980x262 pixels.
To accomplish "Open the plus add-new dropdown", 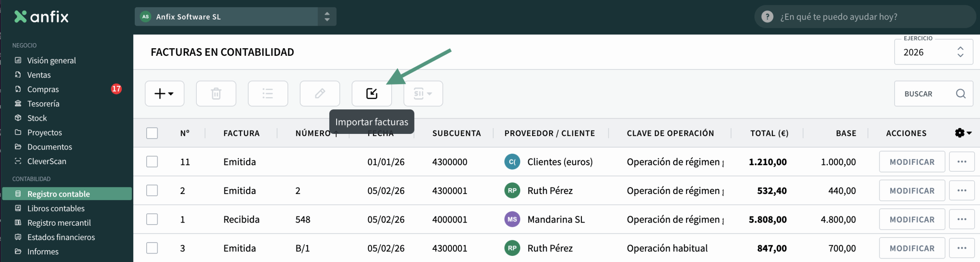I will coord(164,93).
